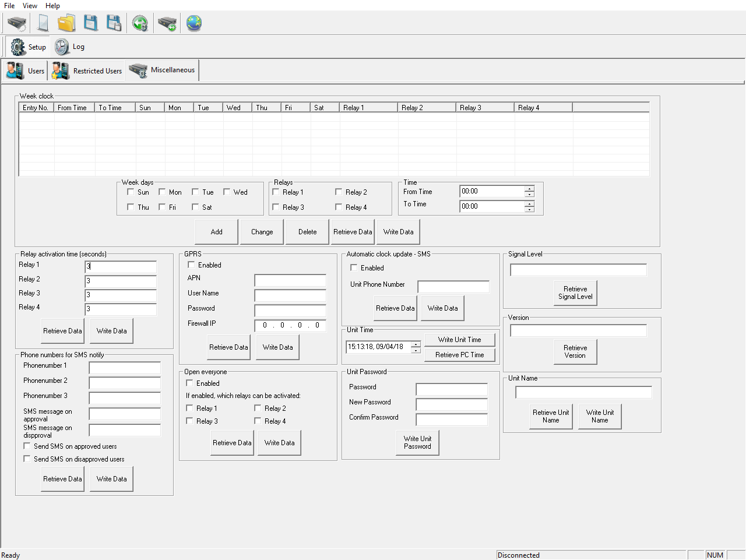Switch to the Restricted Users tab

(86, 71)
